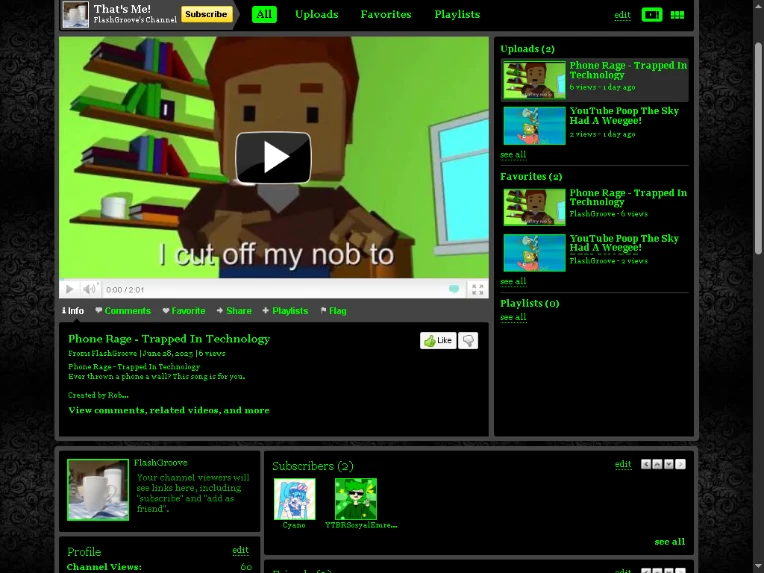Move Subscribers box left with arrow icon
This screenshot has width=764, height=573.
tap(646, 464)
